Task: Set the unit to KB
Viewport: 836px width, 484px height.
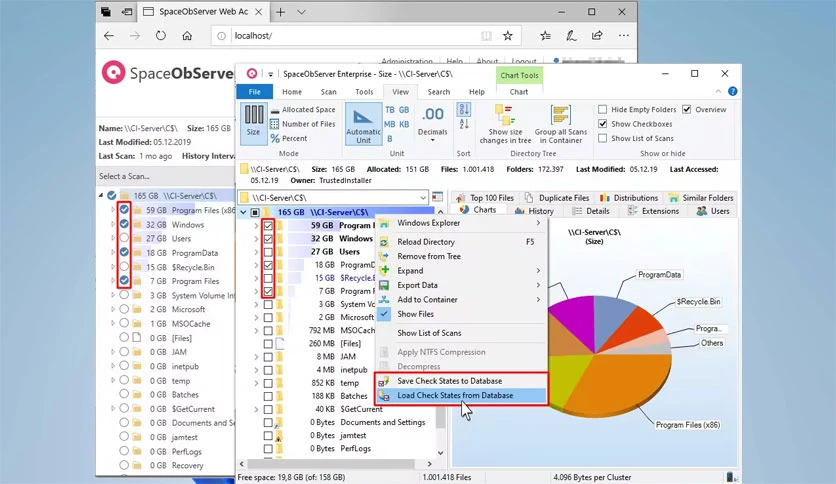Action: [x=404, y=124]
